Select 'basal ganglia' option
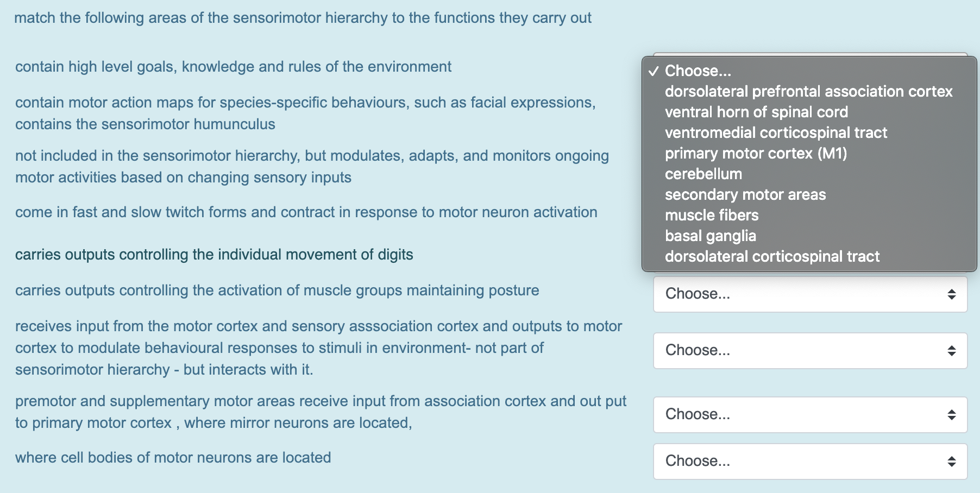 (711, 236)
